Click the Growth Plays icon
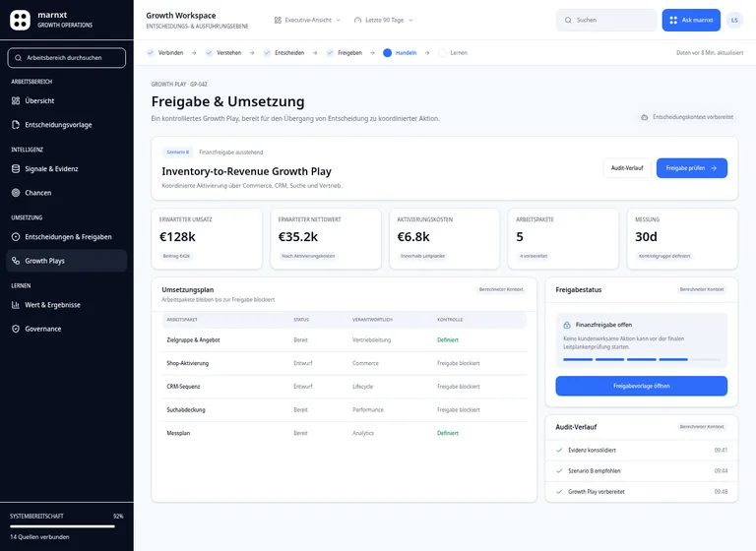 click(16, 261)
